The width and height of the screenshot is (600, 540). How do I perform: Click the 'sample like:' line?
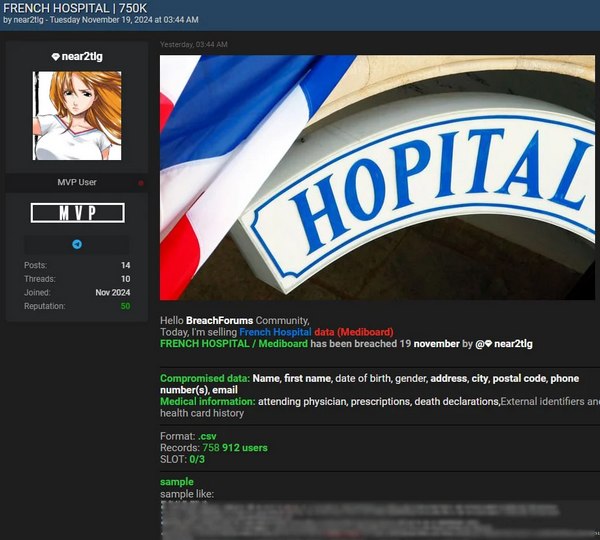(x=187, y=494)
